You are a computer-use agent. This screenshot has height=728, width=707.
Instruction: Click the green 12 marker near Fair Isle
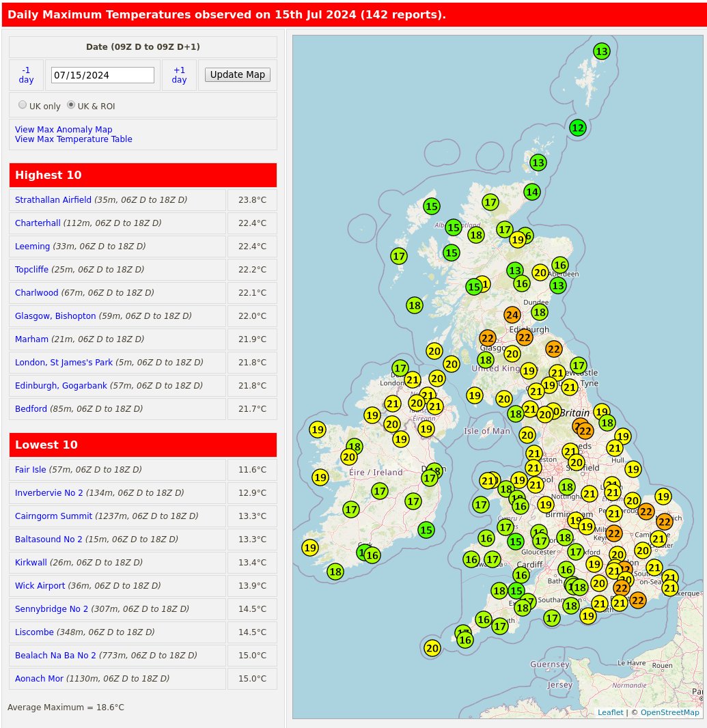click(x=577, y=128)
